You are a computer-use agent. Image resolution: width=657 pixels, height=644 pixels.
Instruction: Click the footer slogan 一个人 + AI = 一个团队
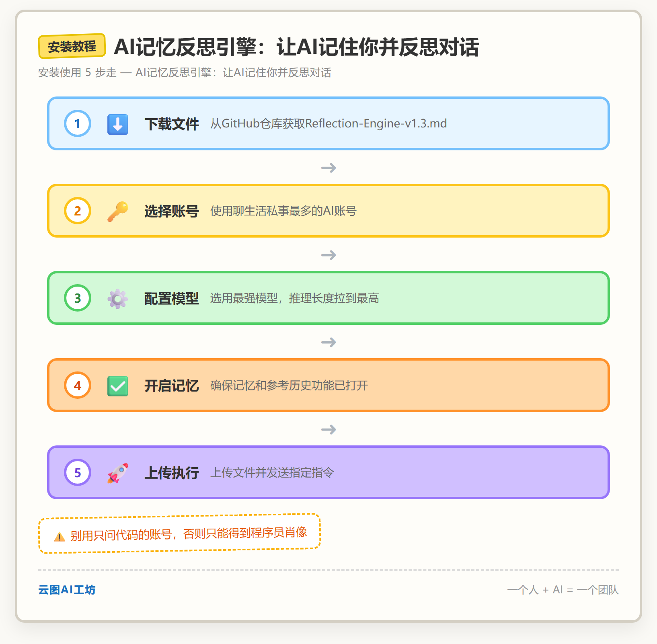point(563,590)
